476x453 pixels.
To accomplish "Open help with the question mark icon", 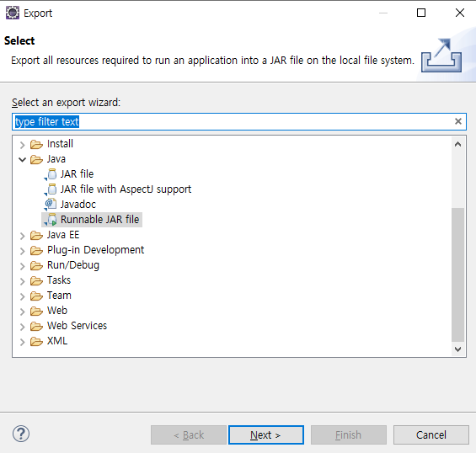I will 21,434.
